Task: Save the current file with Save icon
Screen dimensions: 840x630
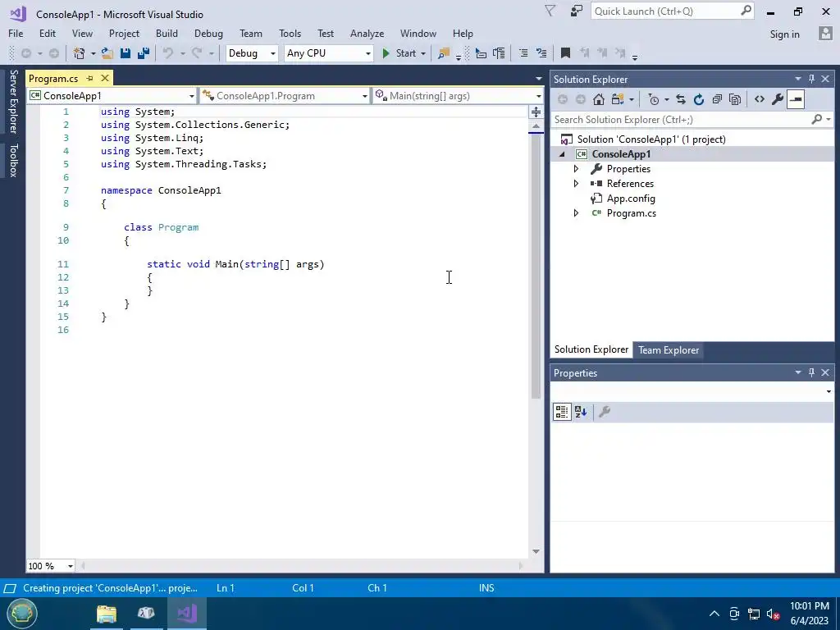Action: pos(126,53)
